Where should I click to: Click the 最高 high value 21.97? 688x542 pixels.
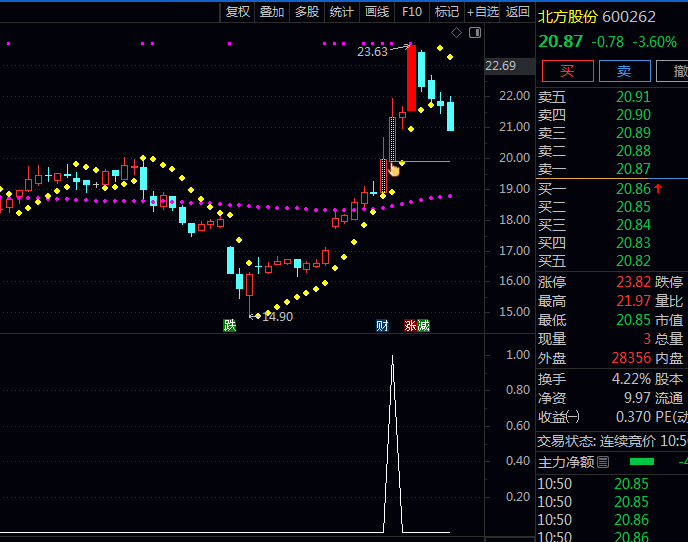[633, 301]
